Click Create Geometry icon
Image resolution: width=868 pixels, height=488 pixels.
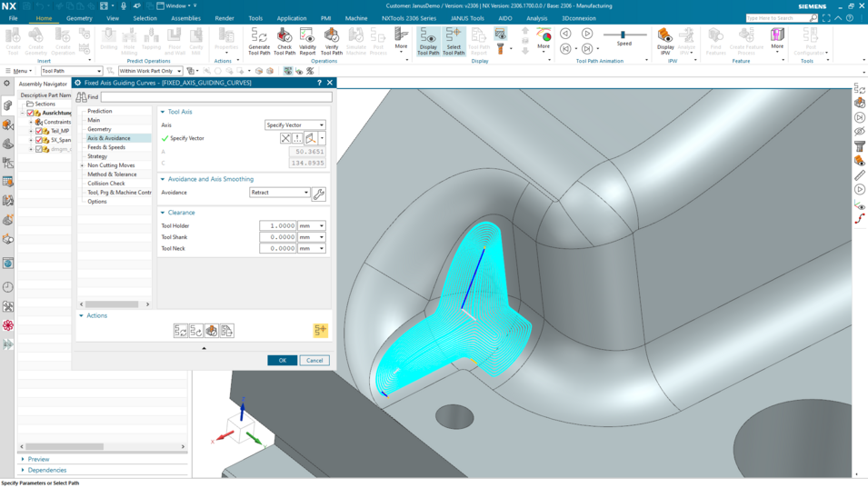tap(35, 35)
